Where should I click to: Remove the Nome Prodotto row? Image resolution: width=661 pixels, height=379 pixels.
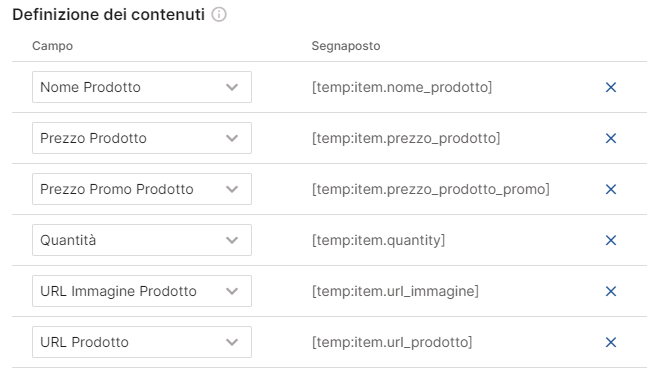click(611, 87)
